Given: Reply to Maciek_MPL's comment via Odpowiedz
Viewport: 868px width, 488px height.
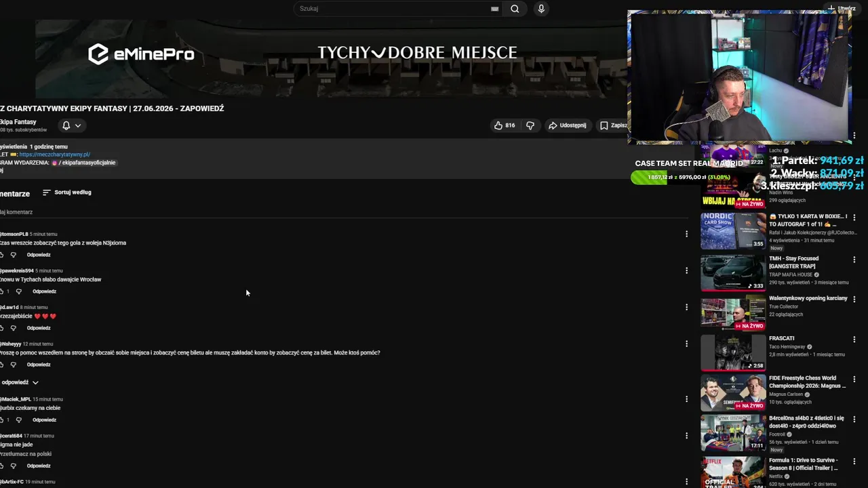Looking at the screenshot, I should (44, 420).
